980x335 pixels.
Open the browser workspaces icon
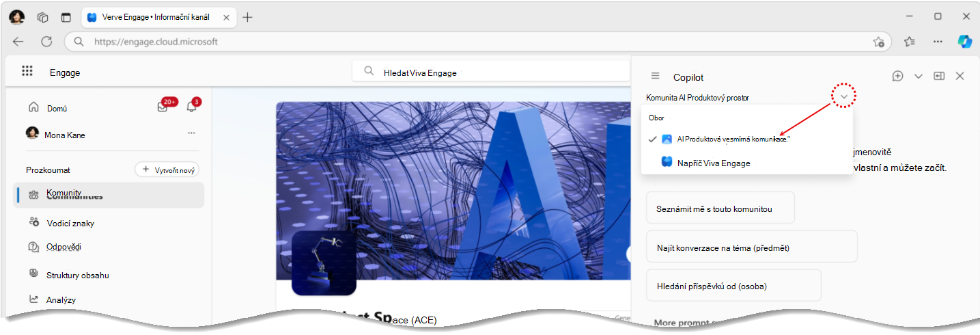[43, 17]
